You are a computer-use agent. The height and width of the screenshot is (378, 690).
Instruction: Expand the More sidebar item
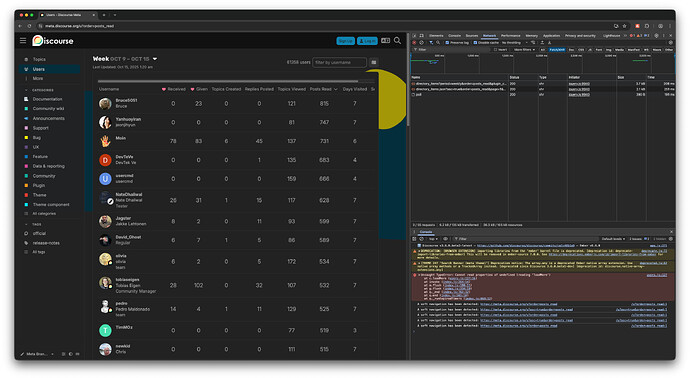click(38, 78)
